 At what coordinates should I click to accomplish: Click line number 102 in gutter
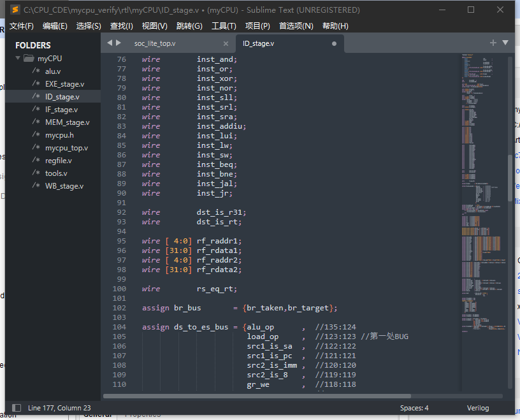[119, 308]
